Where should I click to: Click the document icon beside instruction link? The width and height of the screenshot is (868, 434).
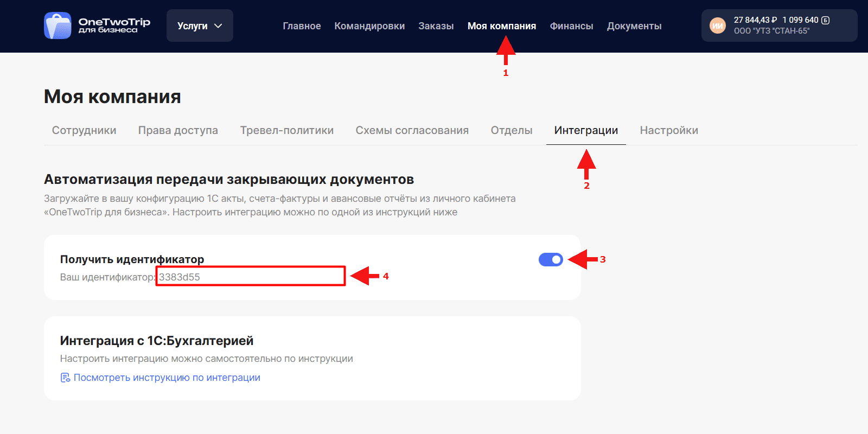(x=65, y=378)
